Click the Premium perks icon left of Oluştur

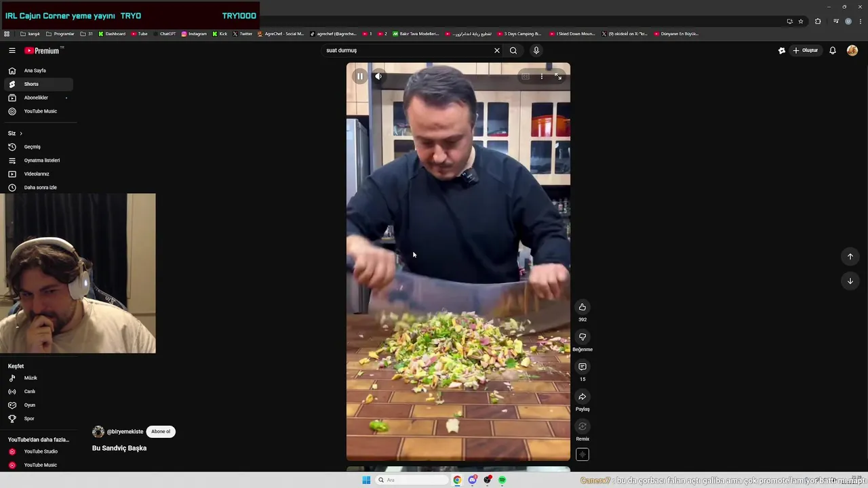coord(781,50)
